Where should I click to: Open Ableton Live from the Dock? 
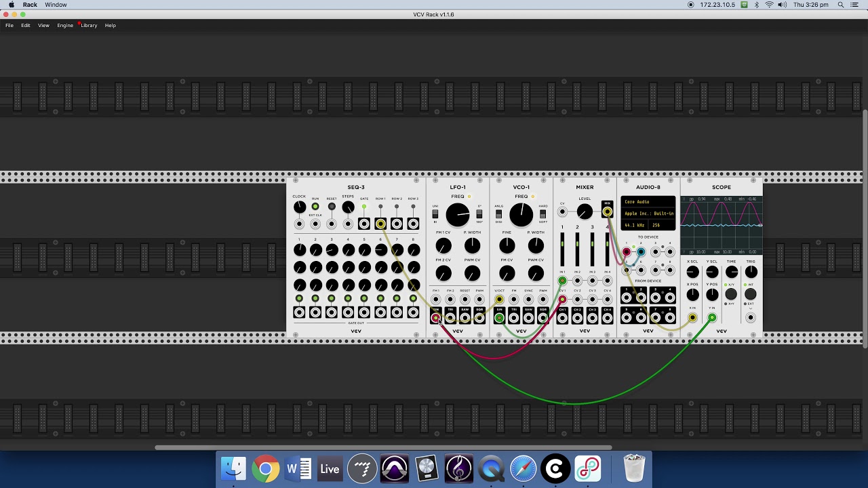[330, 469]
